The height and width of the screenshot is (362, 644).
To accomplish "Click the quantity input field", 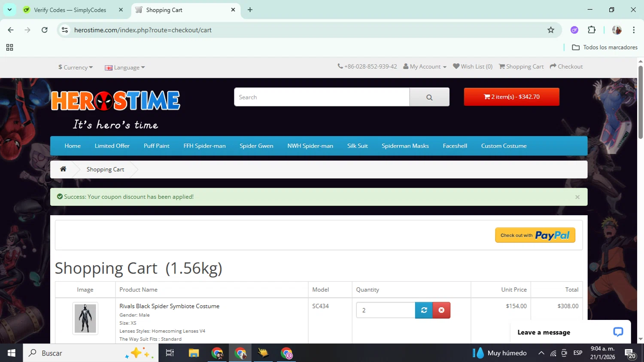I will pyautogui.click(x=386, y=310).
